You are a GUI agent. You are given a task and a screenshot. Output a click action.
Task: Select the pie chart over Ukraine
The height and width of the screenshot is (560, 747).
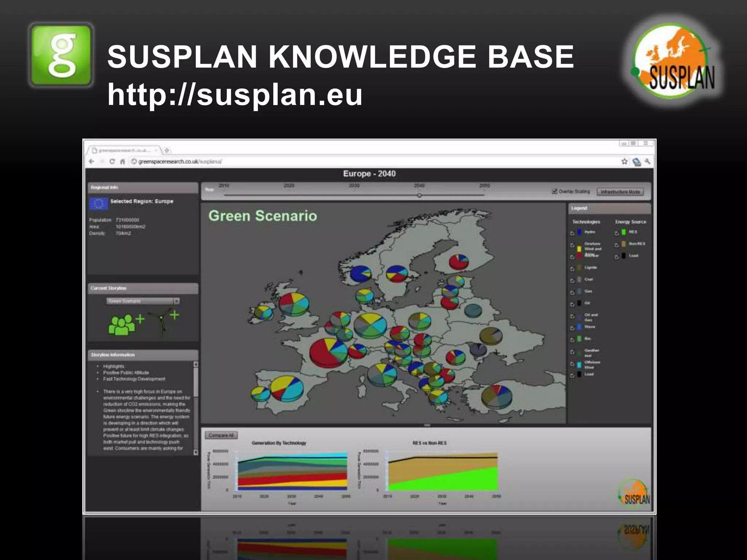pyautogui.click(x=491, y=336)
